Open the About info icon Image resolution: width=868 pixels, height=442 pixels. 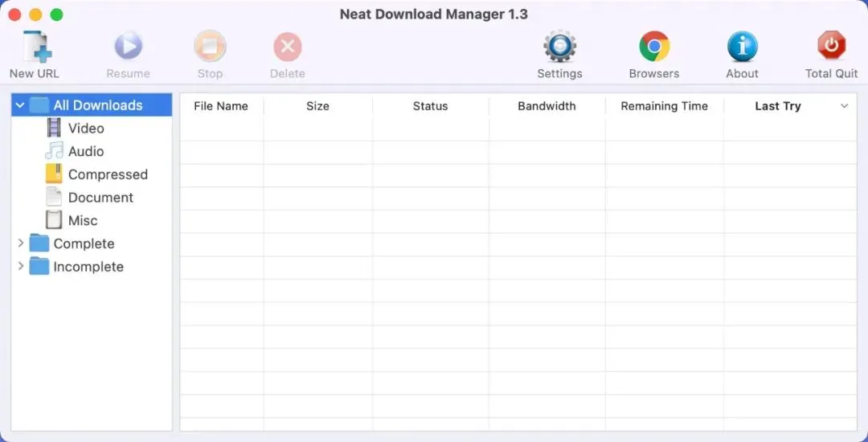point(743,47)
